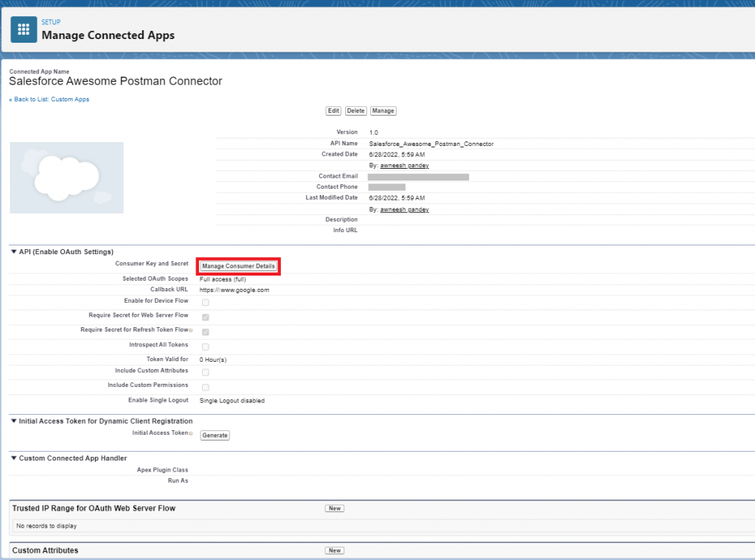Click the 'Consumer Key and Secret' label
The width and height of the screenshot is (755, 560).
pos(152,264)
